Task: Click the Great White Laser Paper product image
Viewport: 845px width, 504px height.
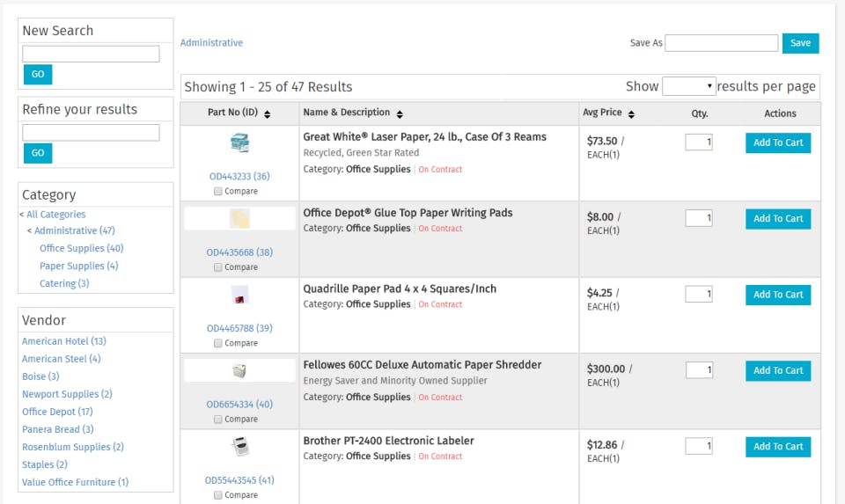Action: coord(239,142)
